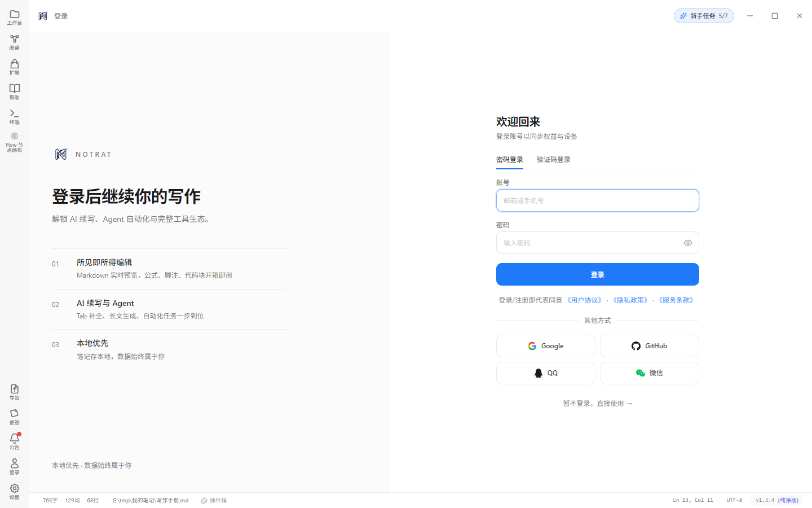Sign in with 微信 WeChat
Screen dimensions: 812x508
[650, 373]
